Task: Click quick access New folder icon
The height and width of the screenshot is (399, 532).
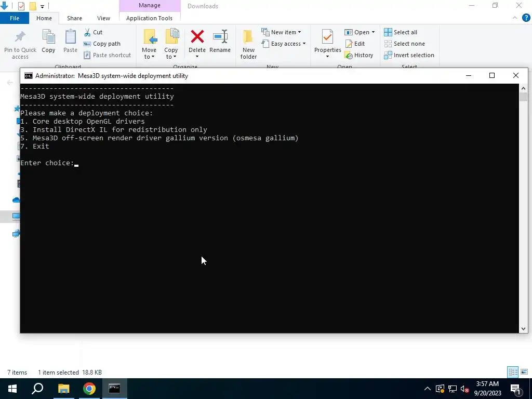Action: point(33,6)
